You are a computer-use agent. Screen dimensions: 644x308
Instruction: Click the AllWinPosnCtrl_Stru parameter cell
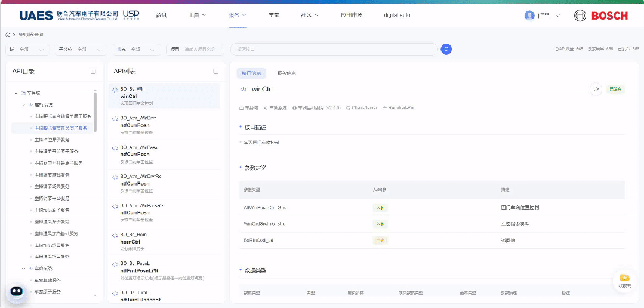coord(266,208)
